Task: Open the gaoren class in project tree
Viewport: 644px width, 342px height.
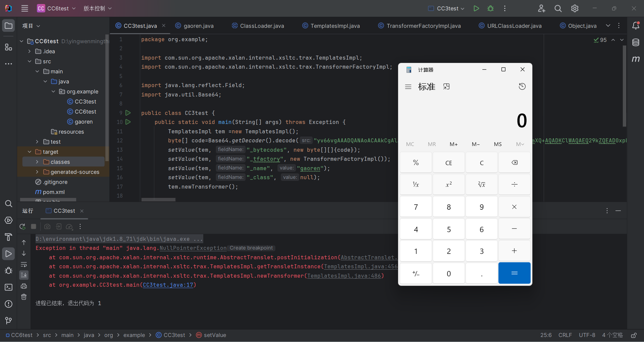Action: tap(80, 122)
